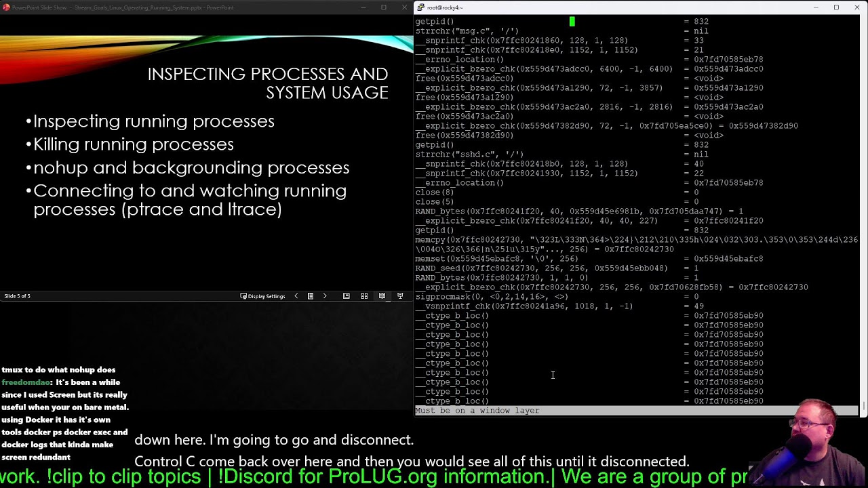Go to previous slide arrow
The width and height of the screenshot is (868, 488).
[x=296, y=296]
